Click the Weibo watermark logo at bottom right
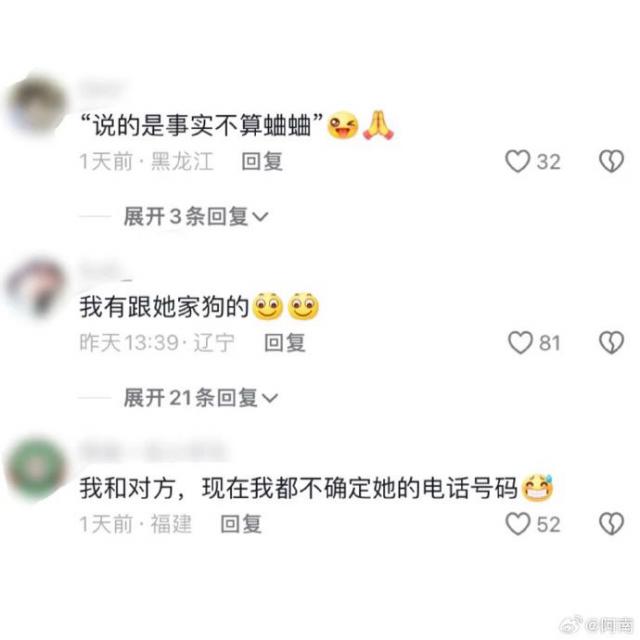This screenshot has height=640, width=640. pyautogui.click(x=571, y=624)
